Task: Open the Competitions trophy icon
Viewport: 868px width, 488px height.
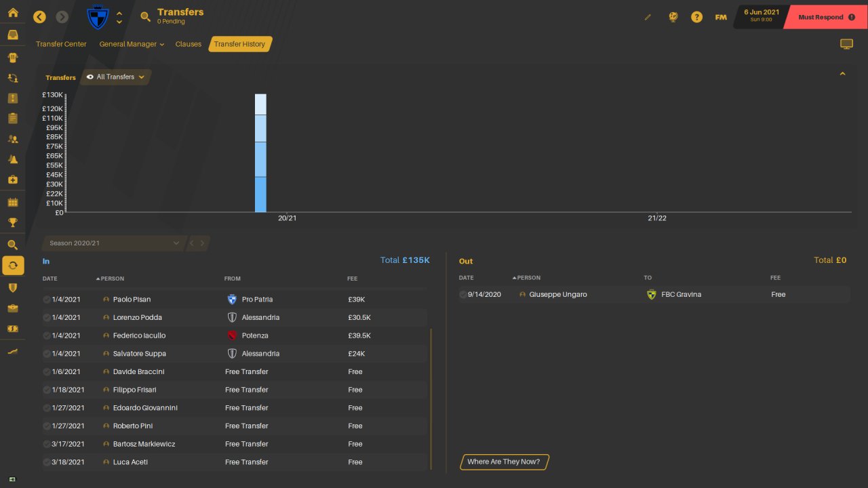Action: tap(13, 222)
